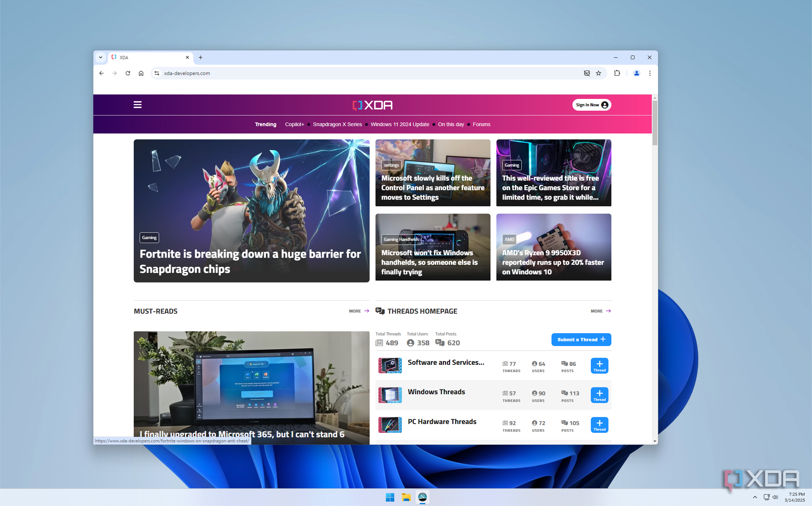The image size is (812, 506).
Task: Add thread to Software and Services
Action: [x=600, y=366]
